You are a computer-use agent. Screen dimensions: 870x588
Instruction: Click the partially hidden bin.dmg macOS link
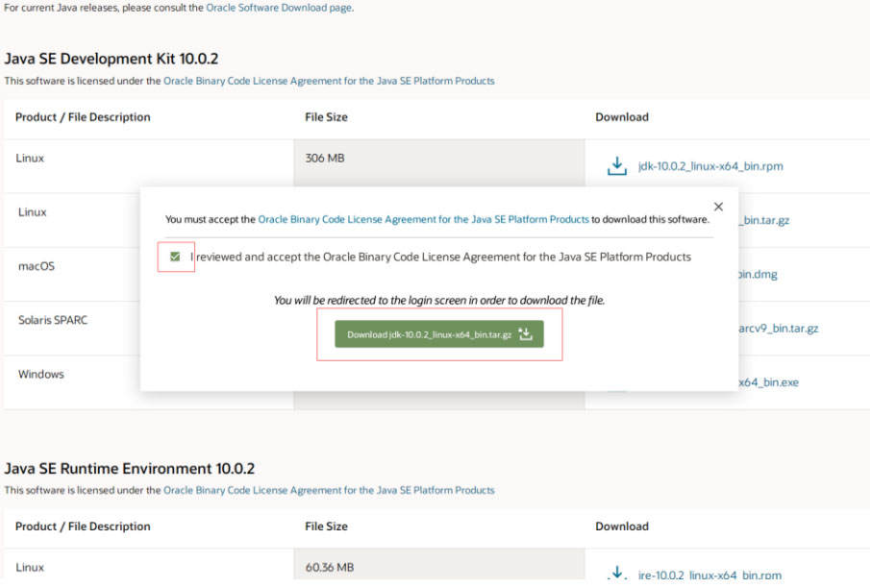[758, 274]
